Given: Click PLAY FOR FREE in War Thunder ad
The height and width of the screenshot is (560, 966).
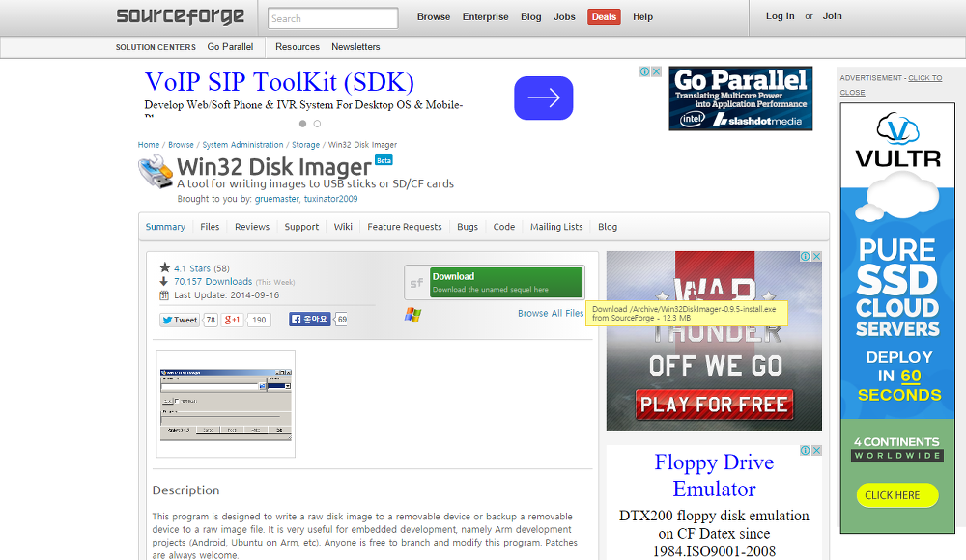Looking at the screenshot, I should (714, 405).
